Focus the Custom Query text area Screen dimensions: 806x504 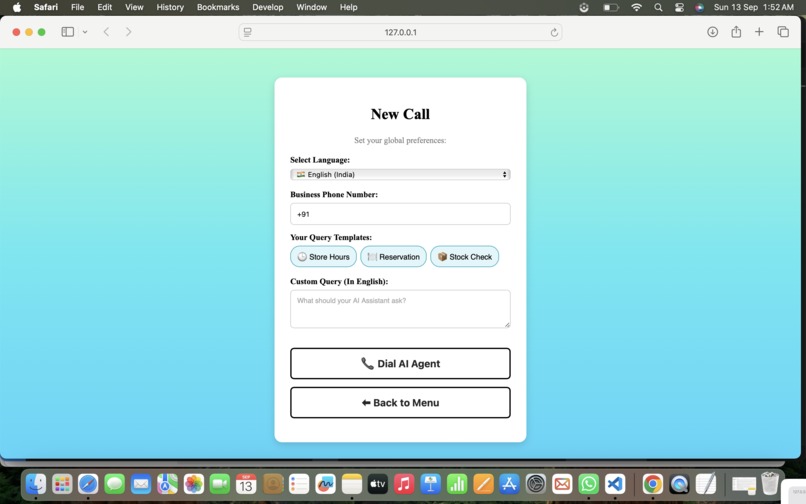[x=400, y=309]
